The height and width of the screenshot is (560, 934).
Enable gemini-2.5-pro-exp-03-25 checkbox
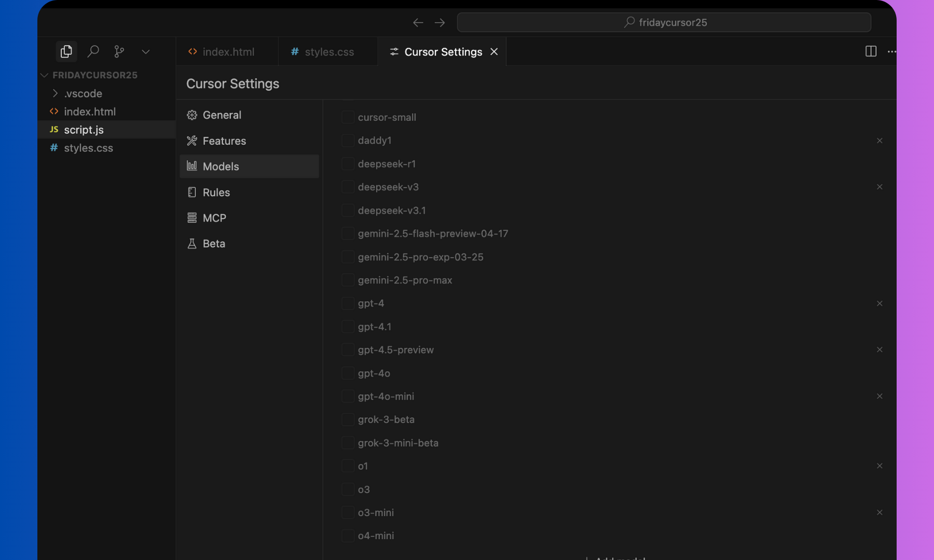[x=348, y=257]
